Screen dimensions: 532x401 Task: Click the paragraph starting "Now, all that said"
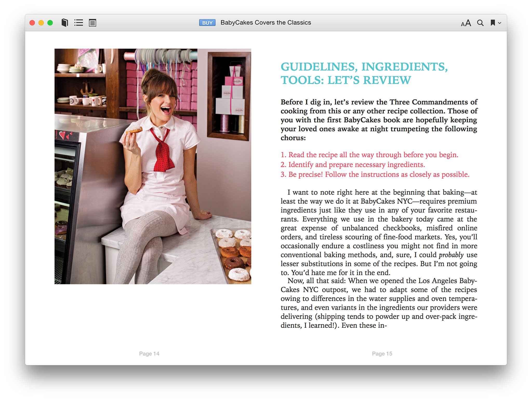tap(379, 303)
